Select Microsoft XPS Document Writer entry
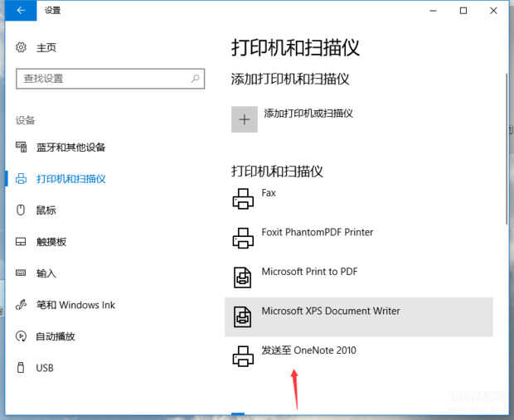 coord(359,316)
